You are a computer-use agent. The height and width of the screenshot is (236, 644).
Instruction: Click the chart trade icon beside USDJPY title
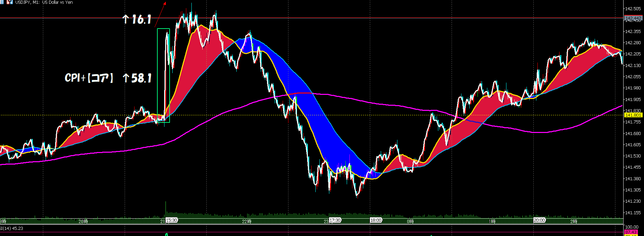[x=10, y=2]
